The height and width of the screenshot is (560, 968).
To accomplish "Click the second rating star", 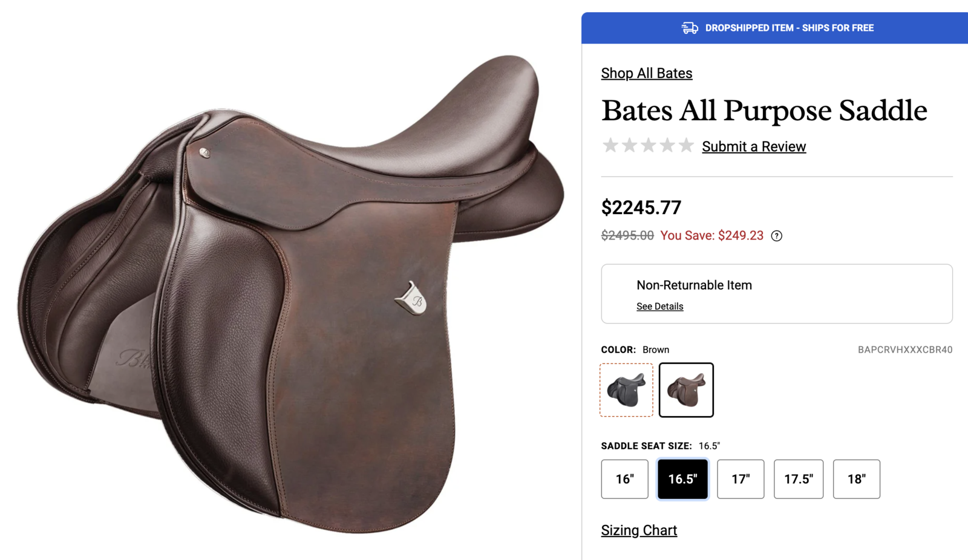I will click(x=629, y=145).
